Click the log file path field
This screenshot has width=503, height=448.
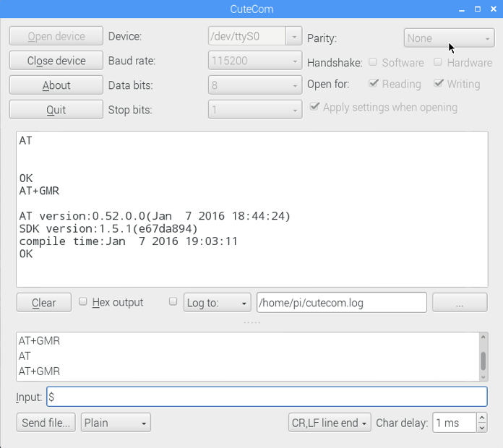coord(342,303)
